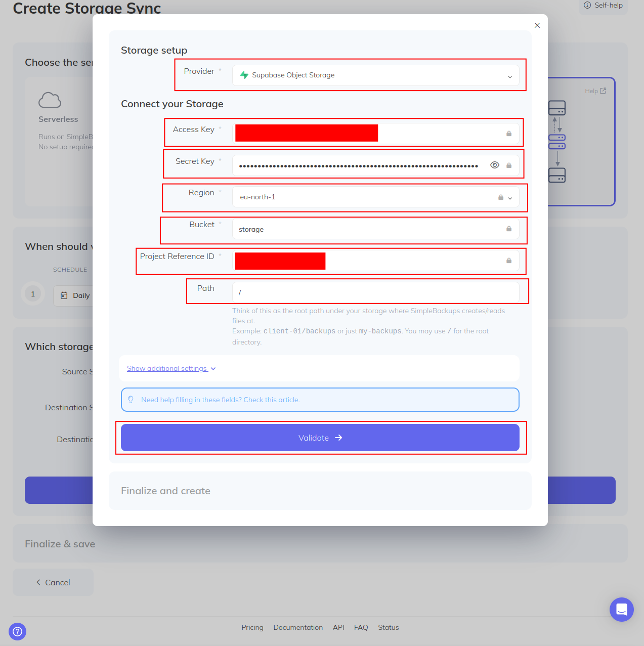644x646 pixels.
Task: Click the schedule step number 1 badge
Action: coord(33,294)
